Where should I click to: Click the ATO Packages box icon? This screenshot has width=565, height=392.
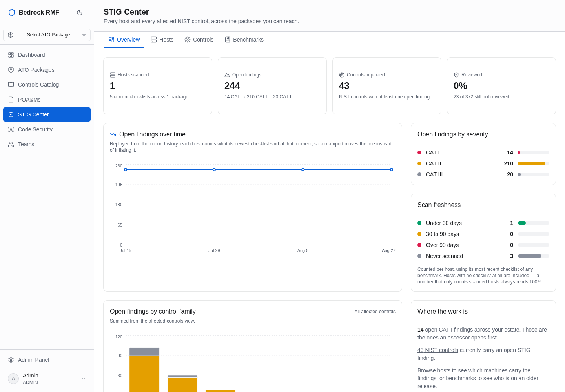point(11,70)
